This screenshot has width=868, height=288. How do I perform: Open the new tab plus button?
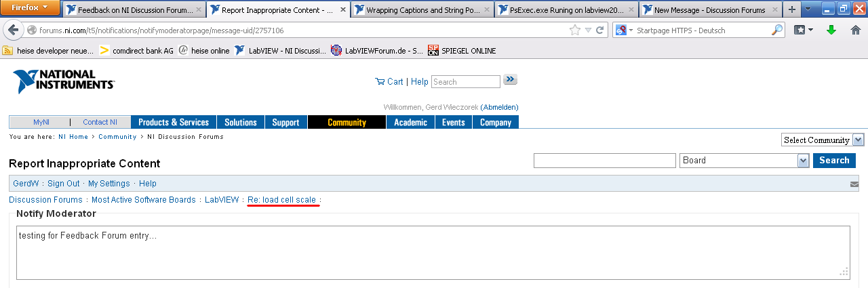(791, 10)
